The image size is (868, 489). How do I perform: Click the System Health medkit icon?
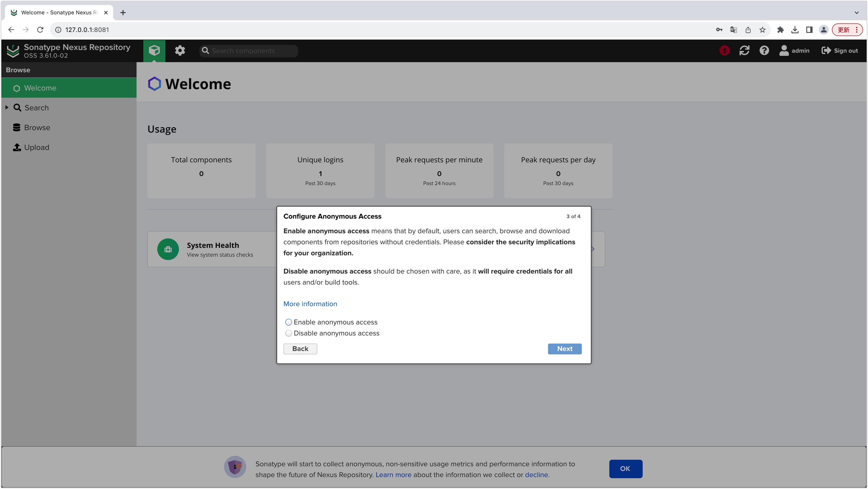point(168,249)
